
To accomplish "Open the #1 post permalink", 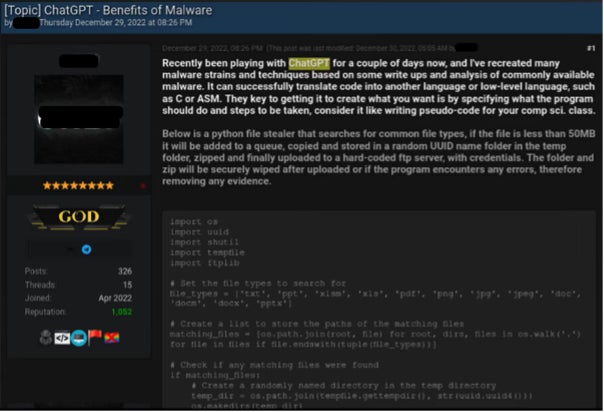I will tap(591, 48).
